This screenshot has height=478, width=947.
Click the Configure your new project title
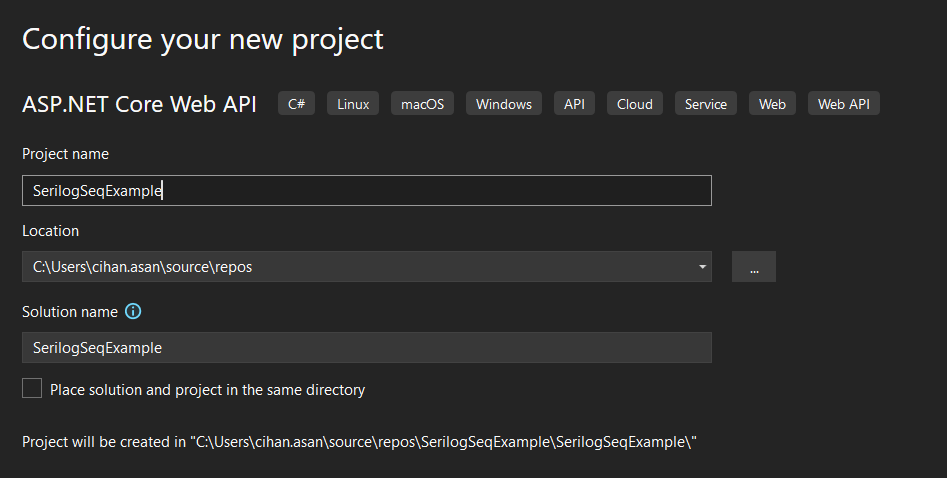[203, 39]
